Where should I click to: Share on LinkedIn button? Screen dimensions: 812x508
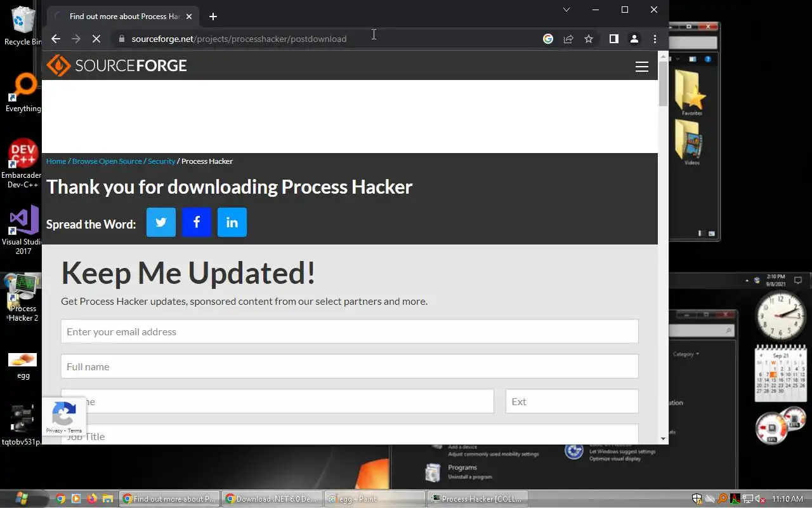pos(232,222)
